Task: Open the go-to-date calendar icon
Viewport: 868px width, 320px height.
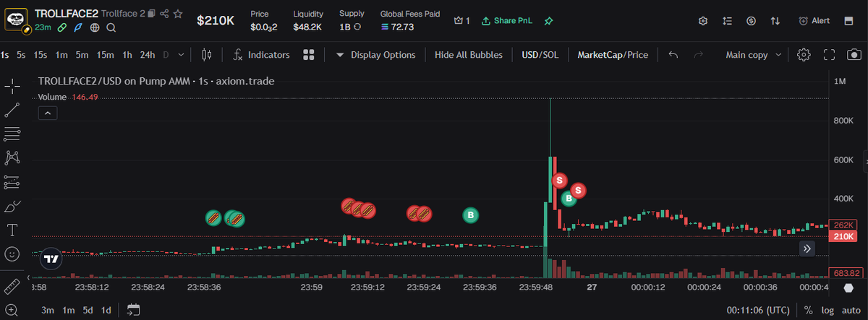Action: 133,310
